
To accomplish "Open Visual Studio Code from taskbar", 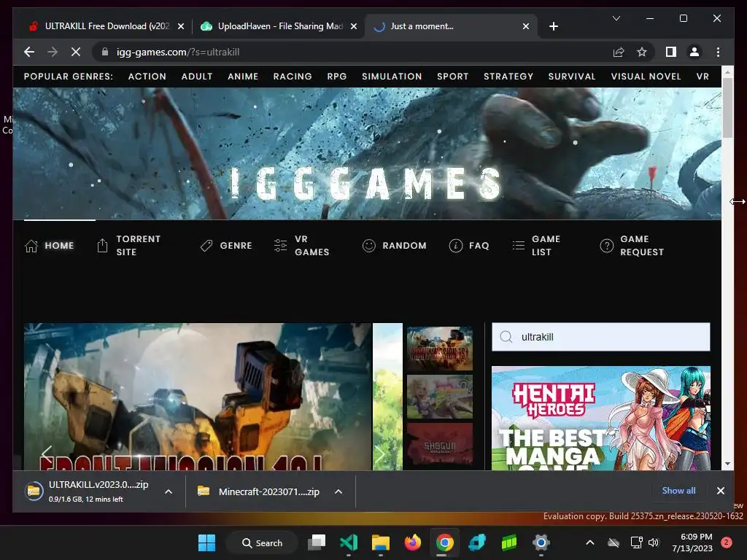I will [x=349, y=542].
